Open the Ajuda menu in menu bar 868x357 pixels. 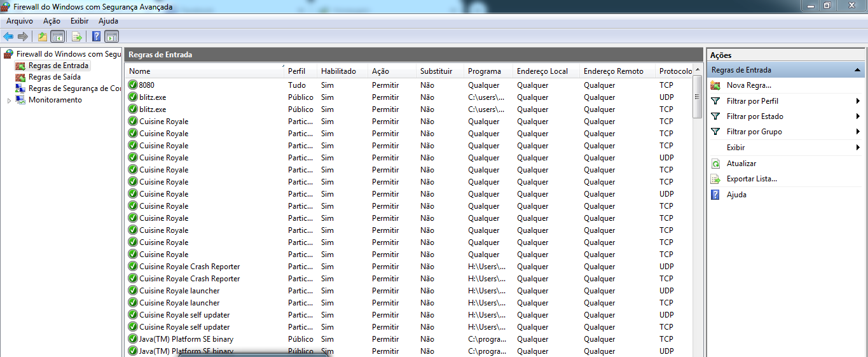[x=108, y=21]
